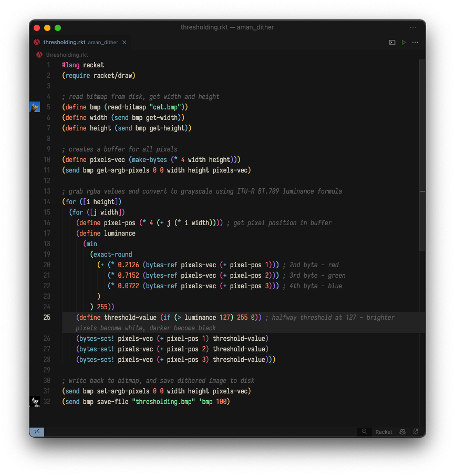Click "get-height" on line 7

point(167,128)
